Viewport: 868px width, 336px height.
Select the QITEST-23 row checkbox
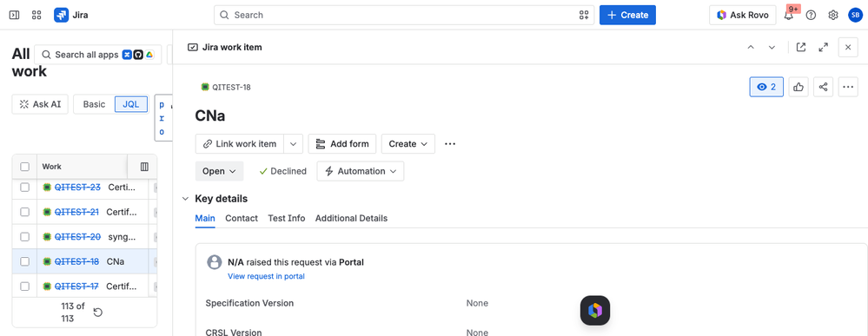click(x=25, y=187)
